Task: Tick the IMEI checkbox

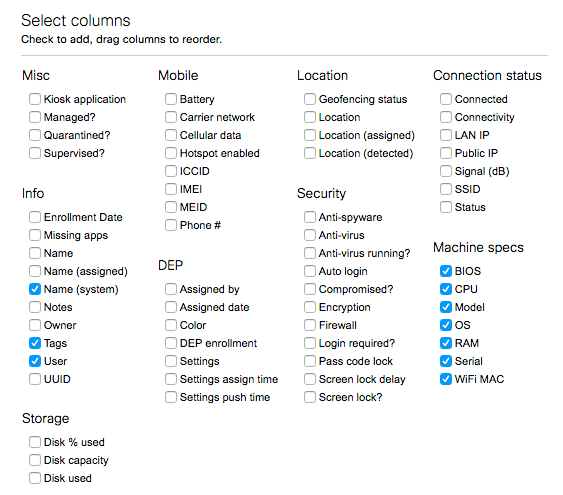Action: coord(171,189)
